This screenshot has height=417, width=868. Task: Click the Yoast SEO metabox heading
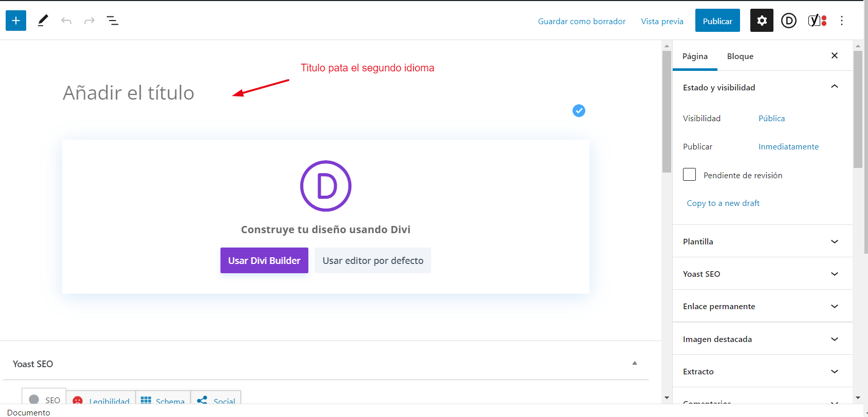pyautogui.click(x=33, y=364)
